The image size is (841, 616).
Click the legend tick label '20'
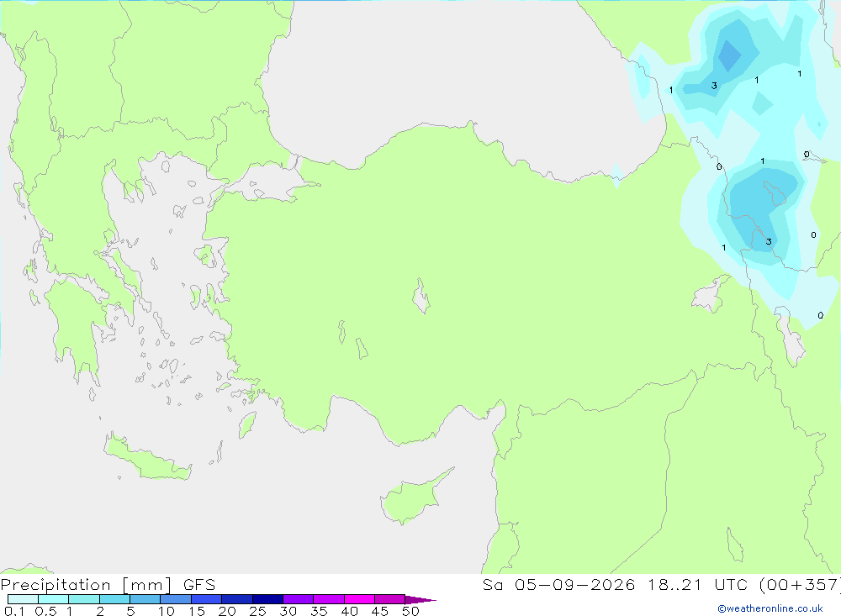coord(227,611)
